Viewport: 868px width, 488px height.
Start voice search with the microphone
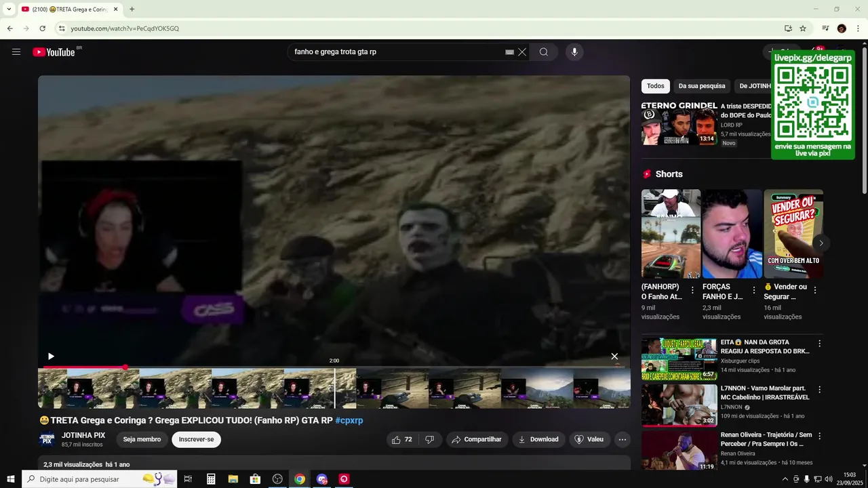[x=574, y=52]
